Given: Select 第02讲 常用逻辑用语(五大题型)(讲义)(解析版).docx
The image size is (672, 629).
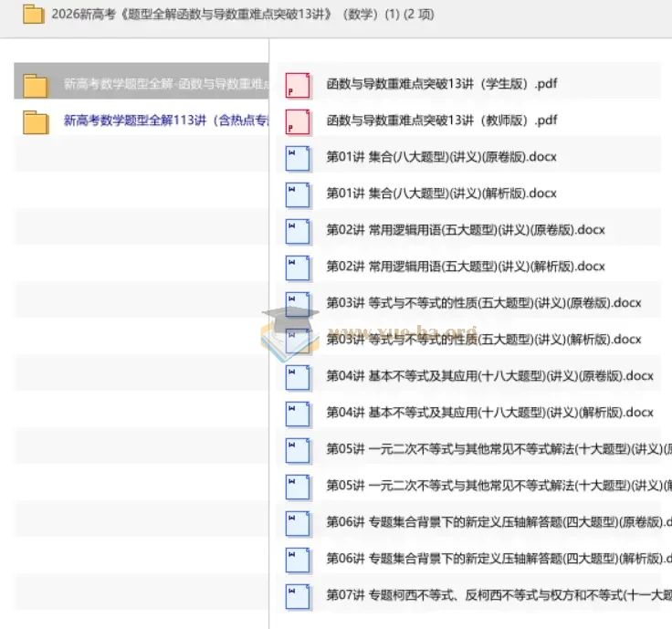Looking at the screenshot, I should coord(466,267).
